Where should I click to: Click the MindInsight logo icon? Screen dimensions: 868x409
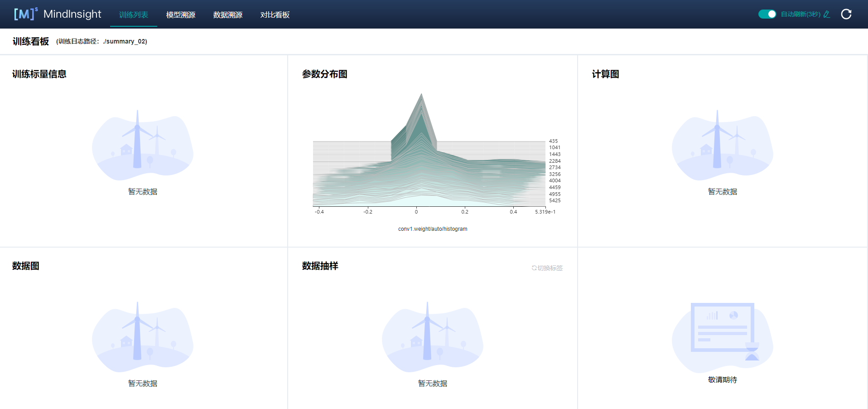[x=25, y=14]
